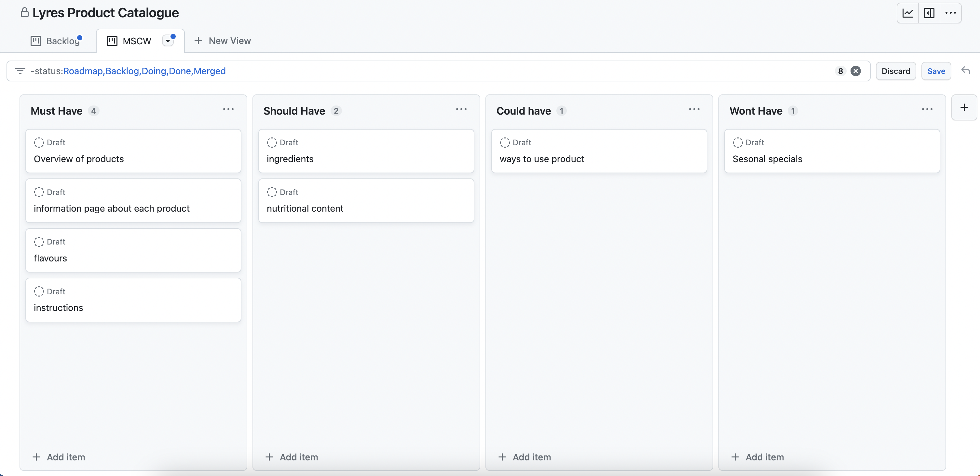Click the Draft indicator on Sesonal specials card

pyautogui.click(x=739, y=142)
